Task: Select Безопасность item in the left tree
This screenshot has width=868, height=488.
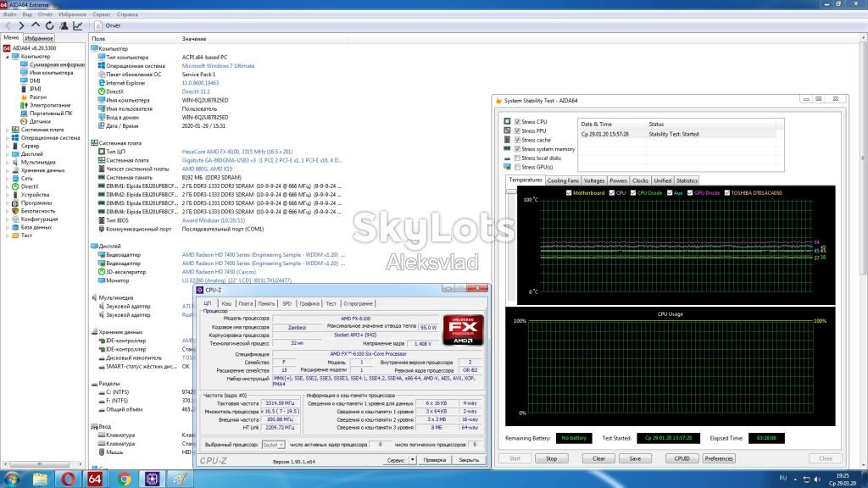Action: coord(37,211)
